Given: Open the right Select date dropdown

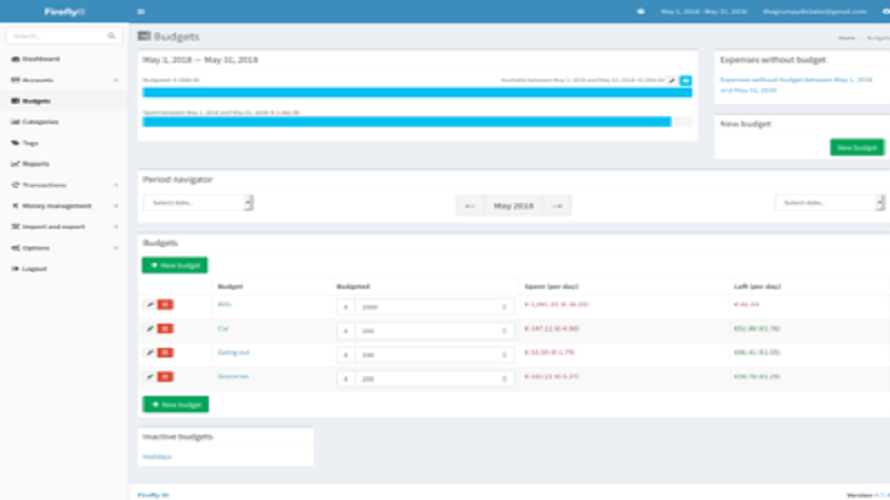Looking at the screenshot, I should 829,202.
